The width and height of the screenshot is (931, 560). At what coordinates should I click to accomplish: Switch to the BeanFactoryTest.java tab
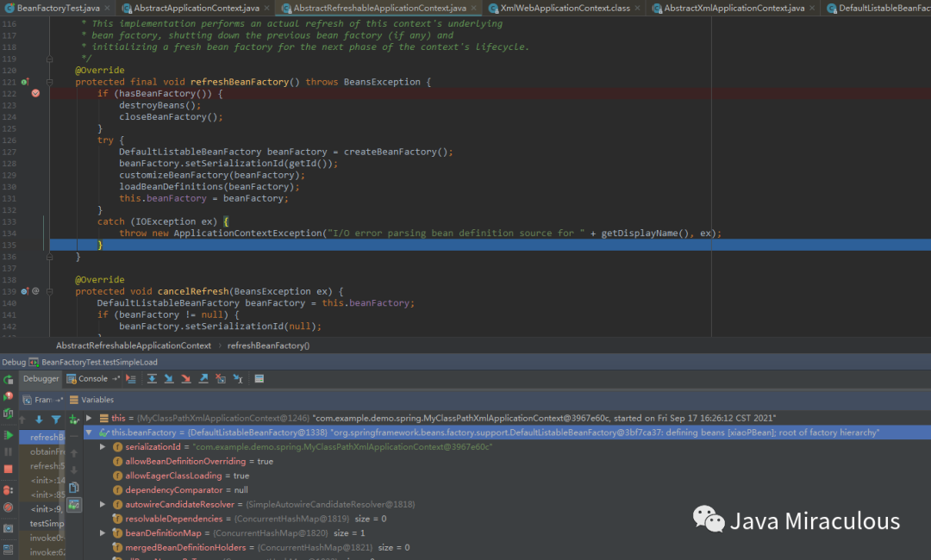58,8
